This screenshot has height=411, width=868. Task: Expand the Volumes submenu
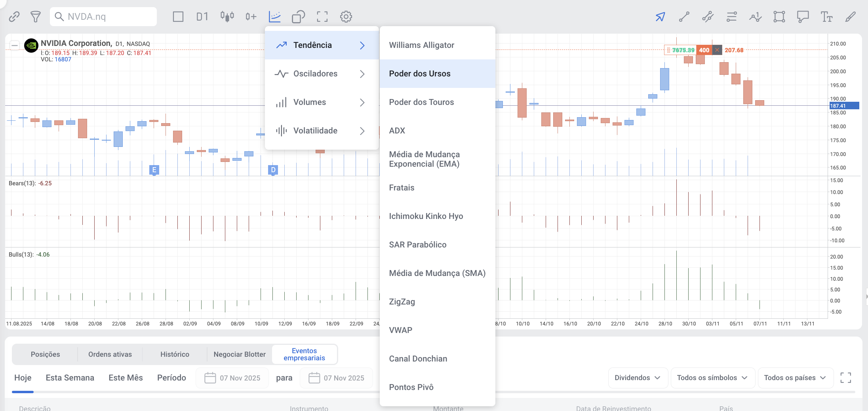pyautogui.click(x=322, y=102)
